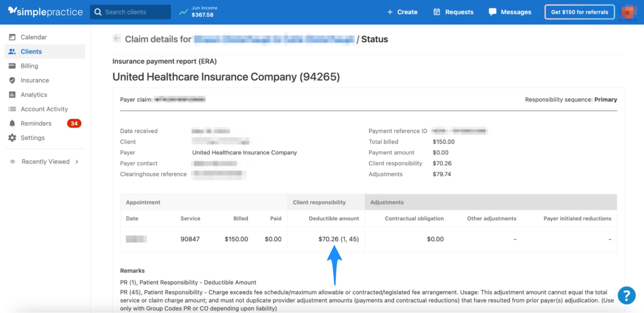
Task: Click the Deductible amount column header
Action: [334, 218]
